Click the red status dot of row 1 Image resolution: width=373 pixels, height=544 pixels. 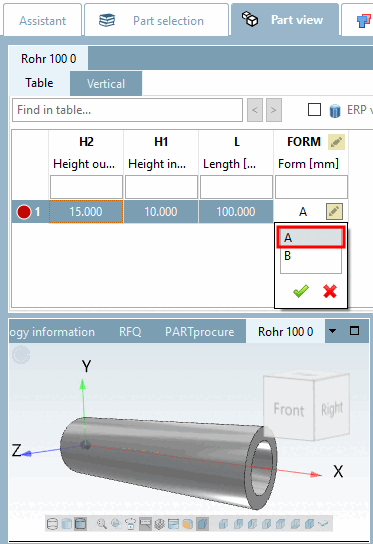click(x=24, y=212)
